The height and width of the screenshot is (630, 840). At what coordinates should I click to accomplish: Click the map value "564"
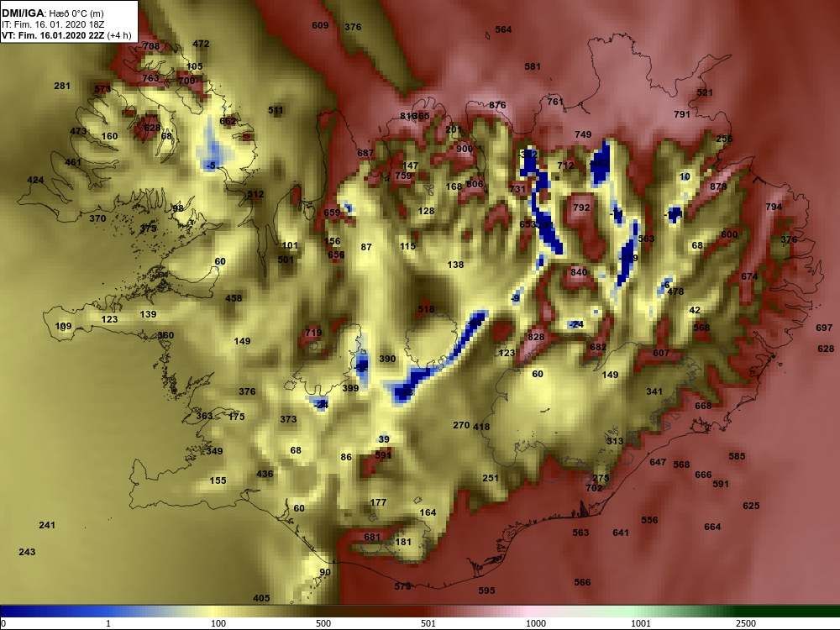503,29
